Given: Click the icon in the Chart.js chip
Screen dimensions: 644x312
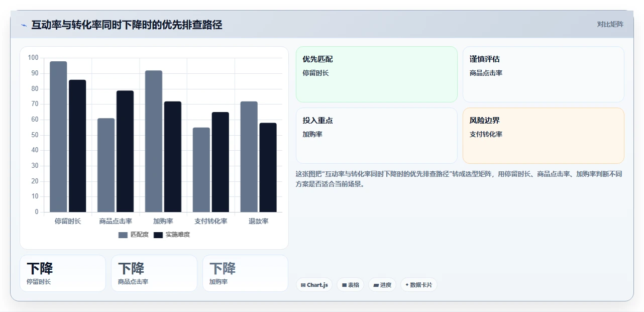Looking at the screenshot, I should point(303,285).
